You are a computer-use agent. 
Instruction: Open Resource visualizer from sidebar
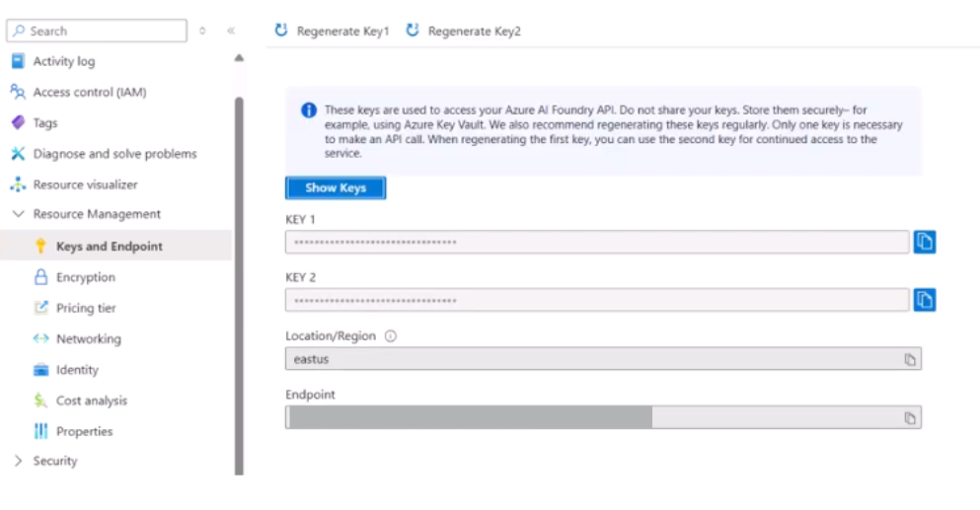click(x=85, y=184)
